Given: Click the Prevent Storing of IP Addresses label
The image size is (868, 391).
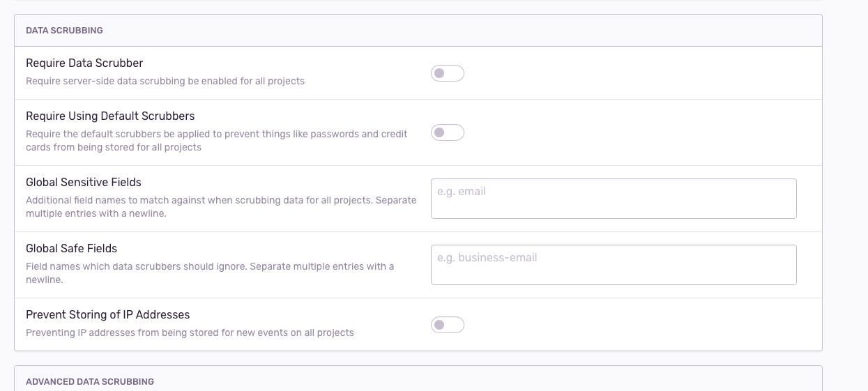Looking at the screenshot, I should tap(108, 314).
